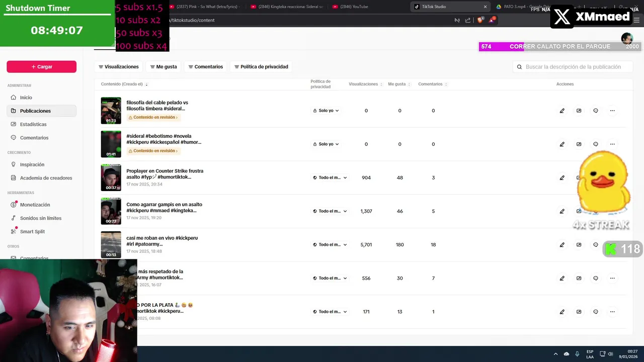The height and width of the screenshot is (362, 644).
Task: Click the share icon in address bar
Action: pyautogui.click(x=468, y=20)
